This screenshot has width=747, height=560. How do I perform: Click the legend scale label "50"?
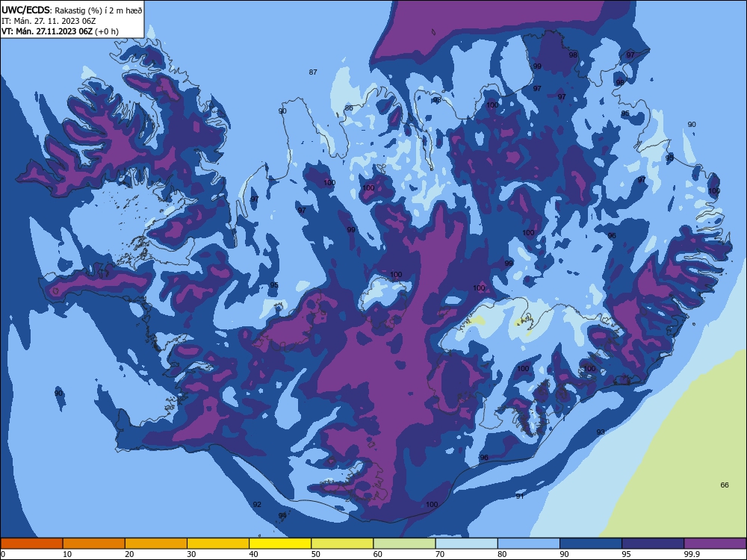point(316,554)
